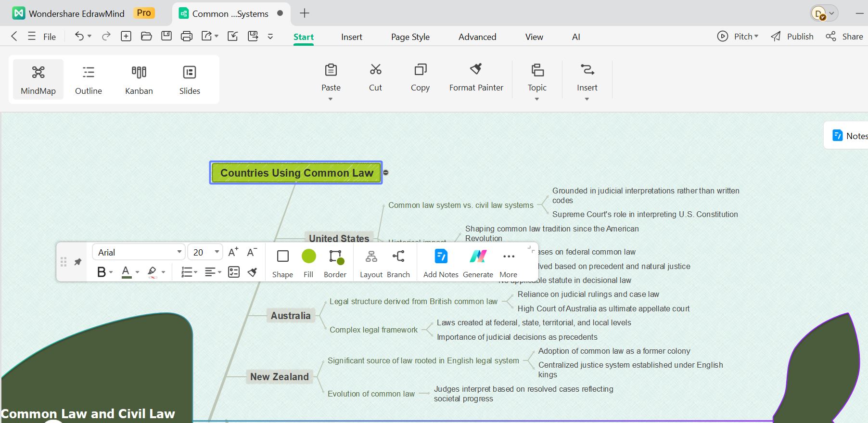868x423 pixels.
Task: Switch to the Insert ribbon tab
Action: (352, 37)
